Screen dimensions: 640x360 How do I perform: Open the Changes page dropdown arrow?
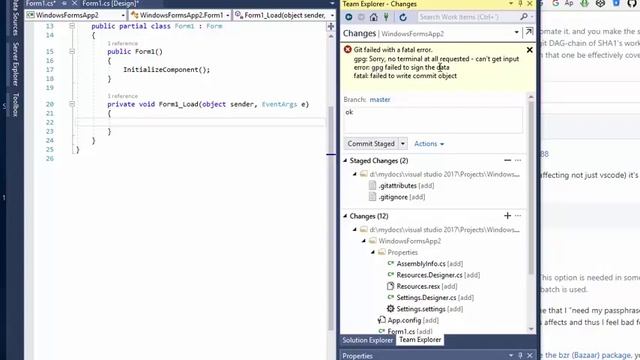click(x=517, y=32)
